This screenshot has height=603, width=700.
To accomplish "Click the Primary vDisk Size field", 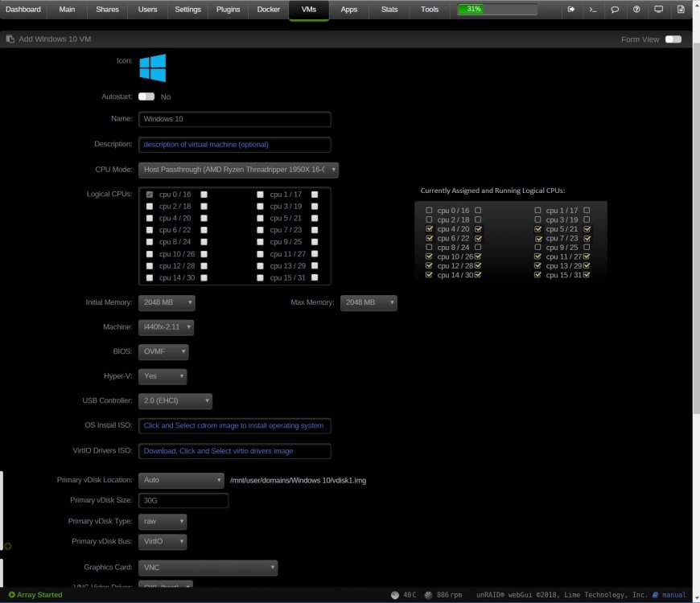I will pyautogui.click(x=183, y=500).
